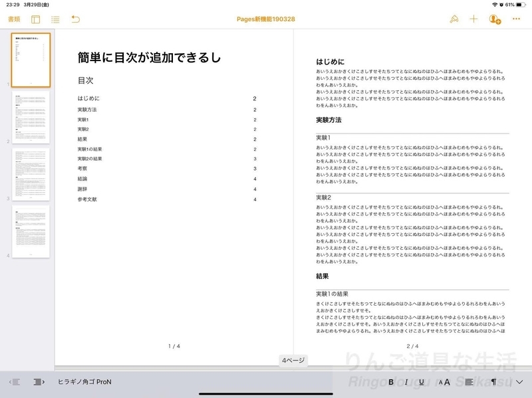Toggle underline formatting

tap(422, 382)
